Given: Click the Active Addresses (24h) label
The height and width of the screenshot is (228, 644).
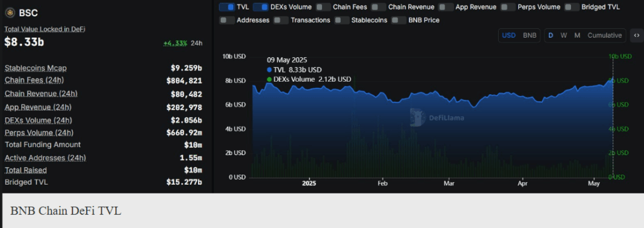Looking at the screenshot, I should coord(45,158).
